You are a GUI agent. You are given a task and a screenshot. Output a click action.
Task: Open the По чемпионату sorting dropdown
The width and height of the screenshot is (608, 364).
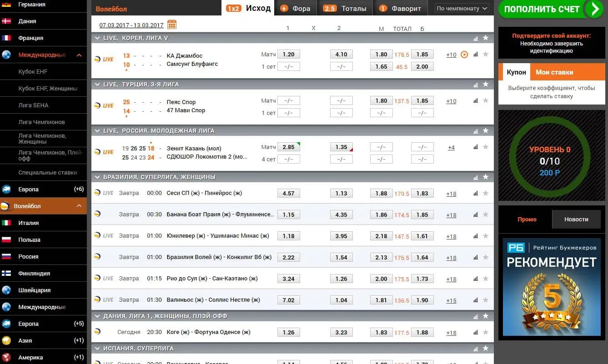point(462,8)
